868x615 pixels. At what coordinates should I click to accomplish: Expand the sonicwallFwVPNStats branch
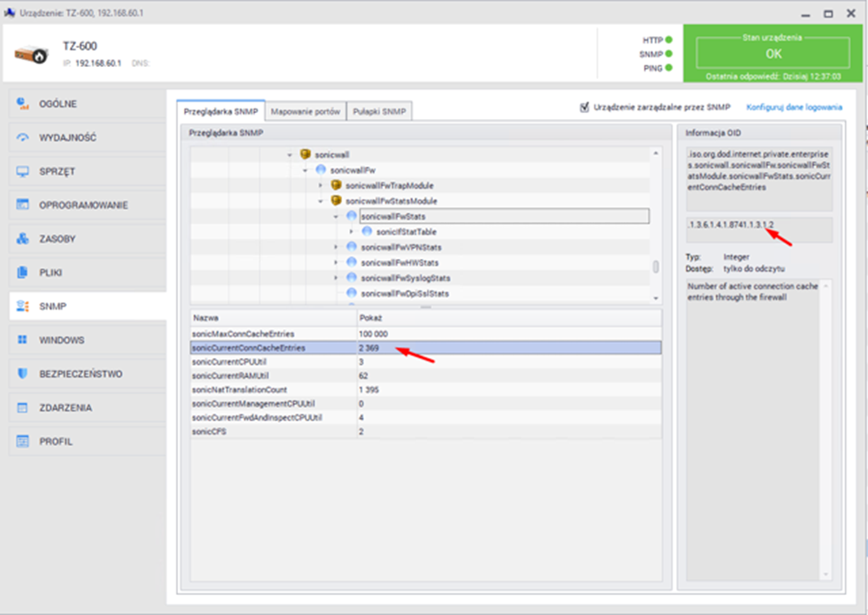point(336,248)
